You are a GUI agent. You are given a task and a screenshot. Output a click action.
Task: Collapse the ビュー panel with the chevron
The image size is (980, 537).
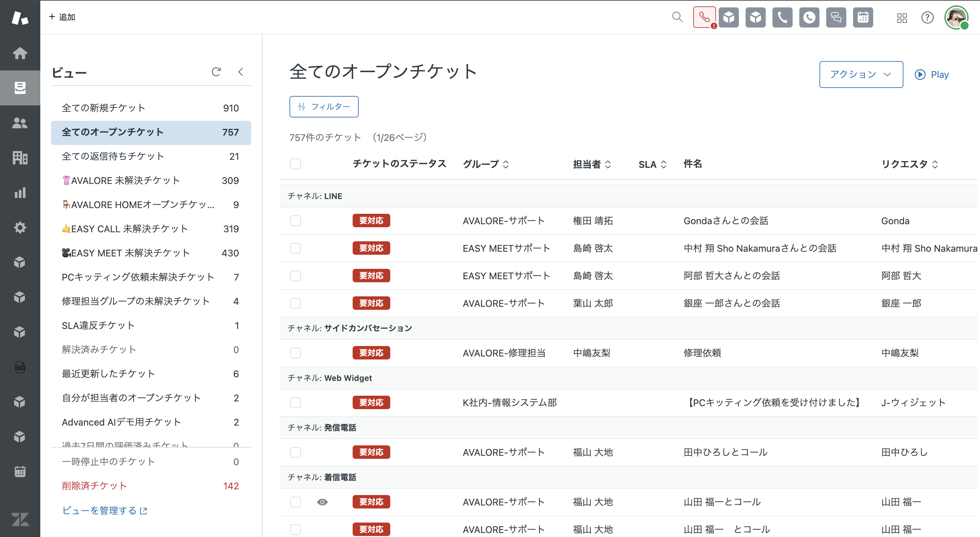(240, 72)
